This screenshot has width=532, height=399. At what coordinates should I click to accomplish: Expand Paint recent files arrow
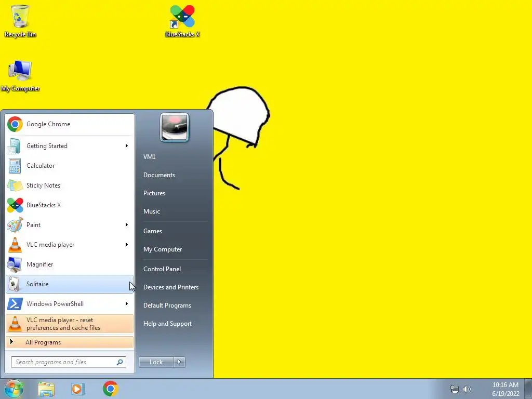pos(127,225)
